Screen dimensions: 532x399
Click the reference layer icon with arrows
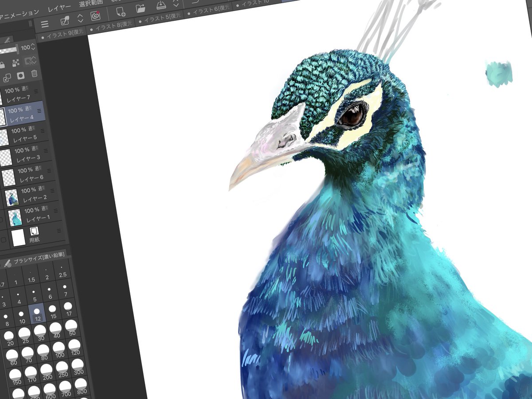click(30, 61)
